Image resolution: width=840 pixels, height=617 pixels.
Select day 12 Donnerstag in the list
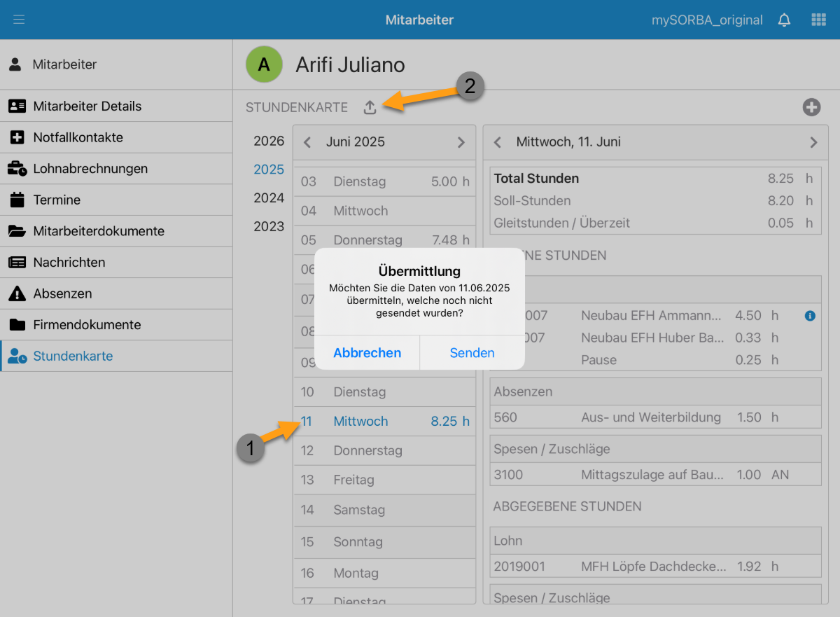(x=384, y=450)
